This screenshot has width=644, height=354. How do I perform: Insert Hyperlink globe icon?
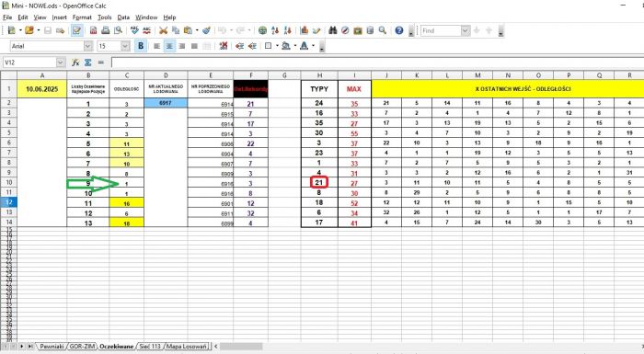click(x=262, y=30)
